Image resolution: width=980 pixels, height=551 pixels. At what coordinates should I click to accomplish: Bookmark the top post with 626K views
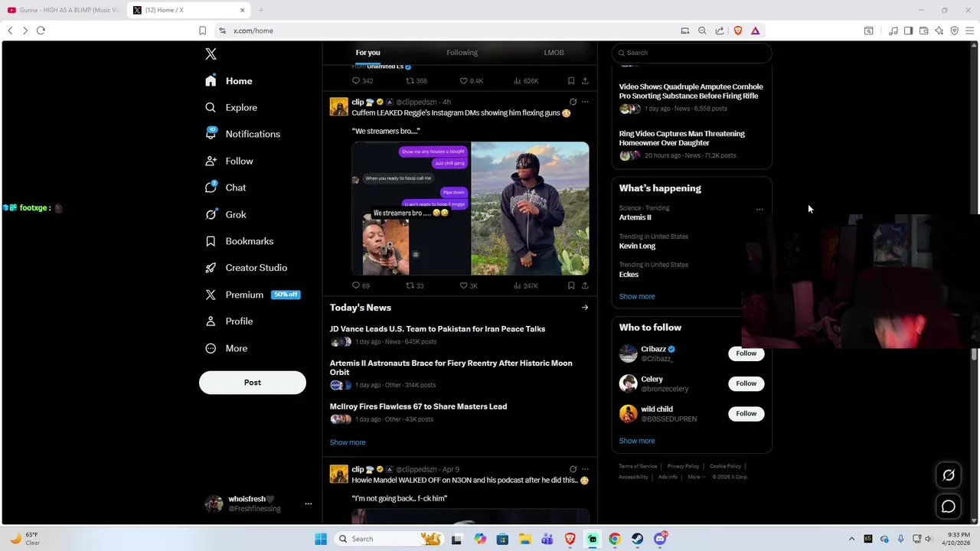[571, 81]
